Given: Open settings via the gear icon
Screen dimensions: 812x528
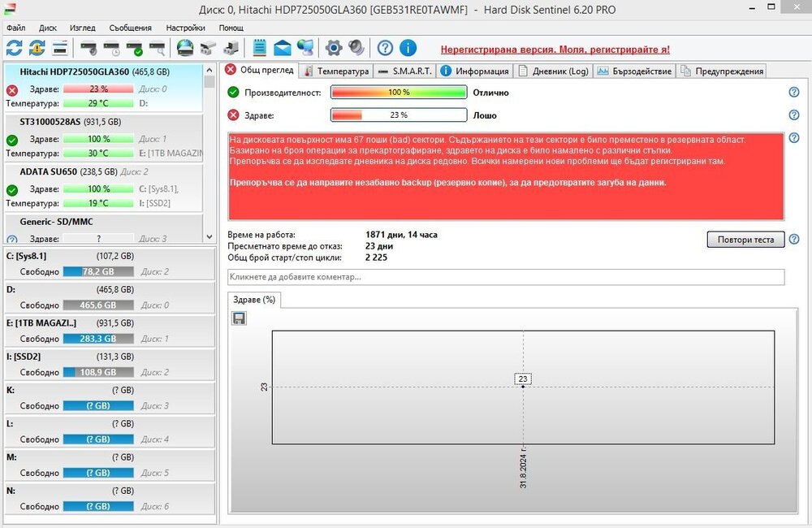Looking at the screenshot, I should pyautogui.click(x=333, y=48).
